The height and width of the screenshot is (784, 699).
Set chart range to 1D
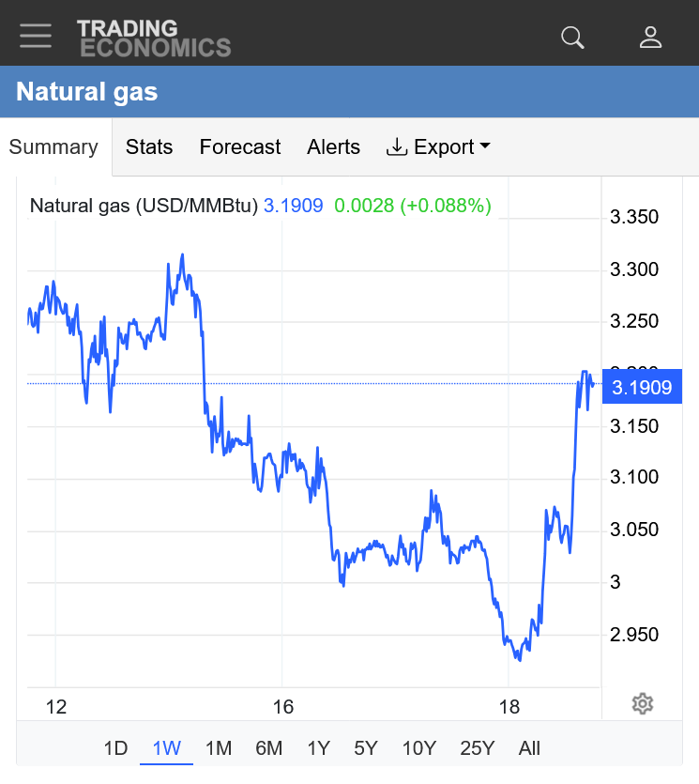115,748
